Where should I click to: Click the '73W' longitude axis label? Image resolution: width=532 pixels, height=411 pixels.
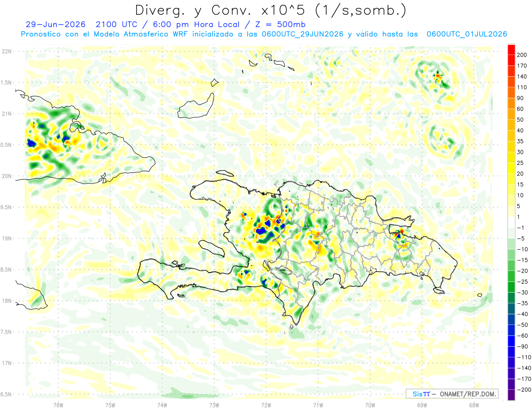click(214, 405)
